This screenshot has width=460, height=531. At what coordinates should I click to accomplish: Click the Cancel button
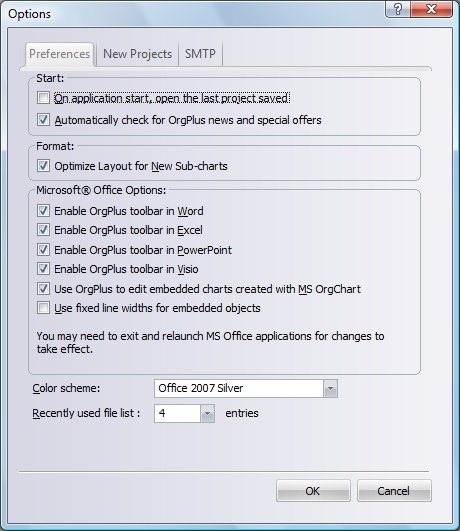pyautogui.click(x=394, y=491)
